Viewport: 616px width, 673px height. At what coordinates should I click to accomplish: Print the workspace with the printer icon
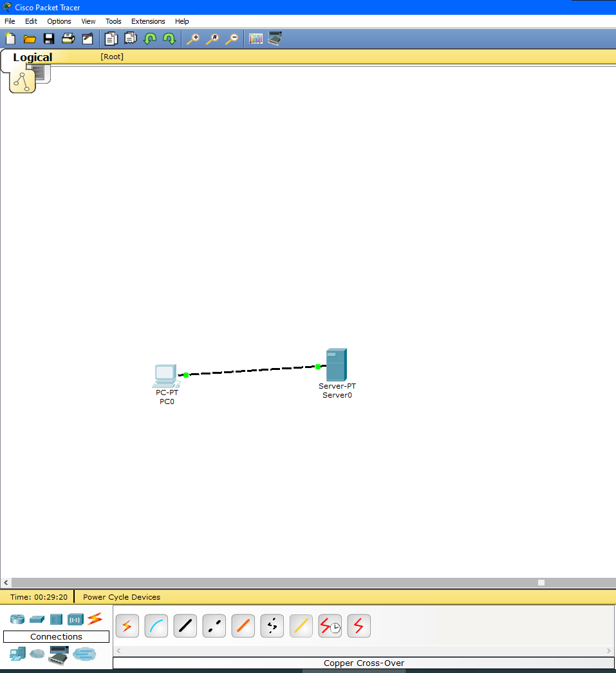coord(68,39)
